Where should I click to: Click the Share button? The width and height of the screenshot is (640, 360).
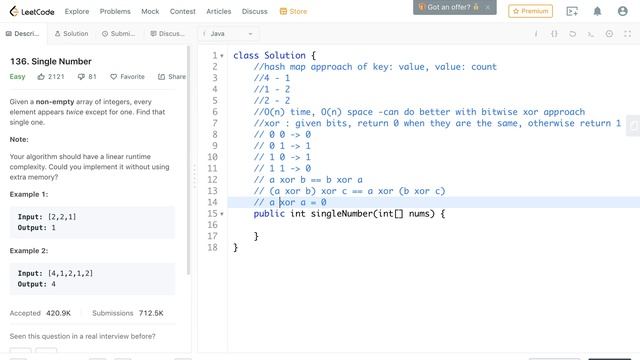[x=172, y=76]
